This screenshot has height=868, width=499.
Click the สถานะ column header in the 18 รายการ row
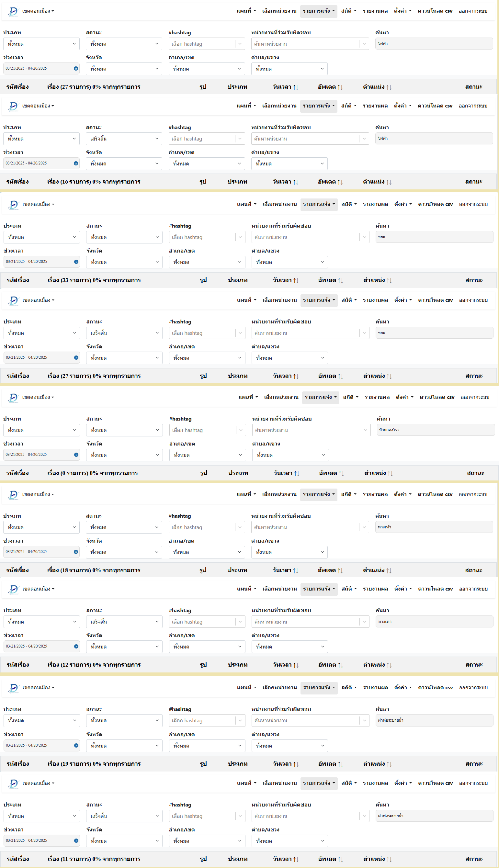pyautogui.click(x=474, y=570)
